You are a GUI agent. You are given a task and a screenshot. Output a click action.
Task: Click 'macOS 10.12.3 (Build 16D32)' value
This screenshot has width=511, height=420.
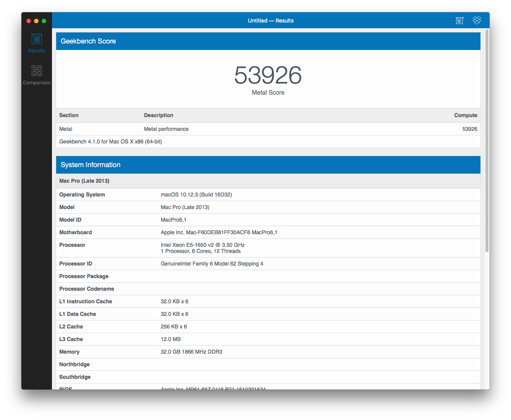(x=196, y=195)
